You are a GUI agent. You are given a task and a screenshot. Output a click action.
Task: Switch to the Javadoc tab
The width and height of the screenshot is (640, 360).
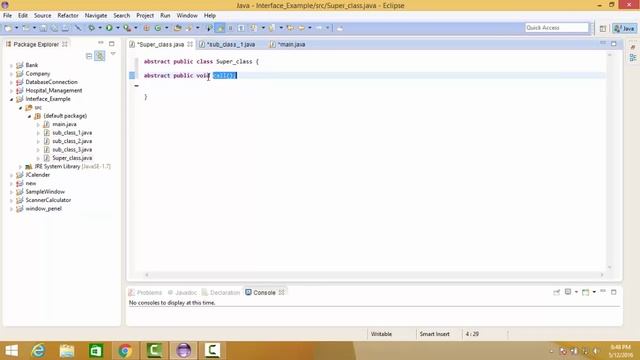[x=182, y=293]
